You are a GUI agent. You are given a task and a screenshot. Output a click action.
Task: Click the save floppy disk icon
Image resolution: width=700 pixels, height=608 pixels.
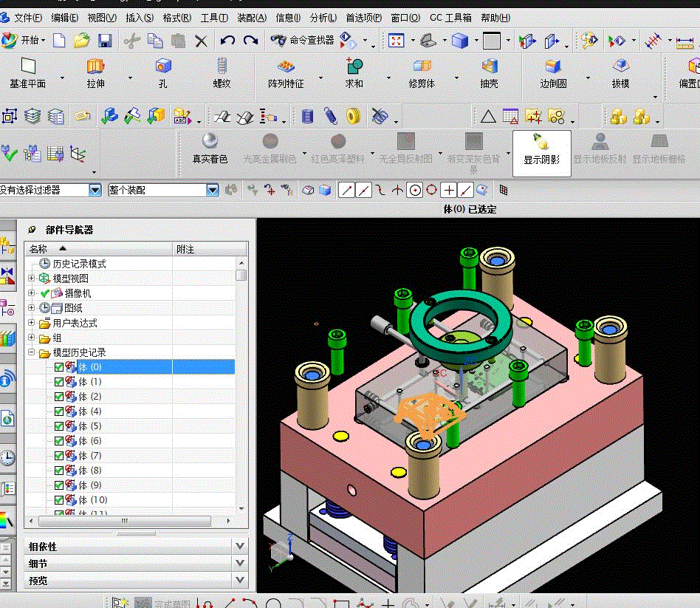[105, 41]
